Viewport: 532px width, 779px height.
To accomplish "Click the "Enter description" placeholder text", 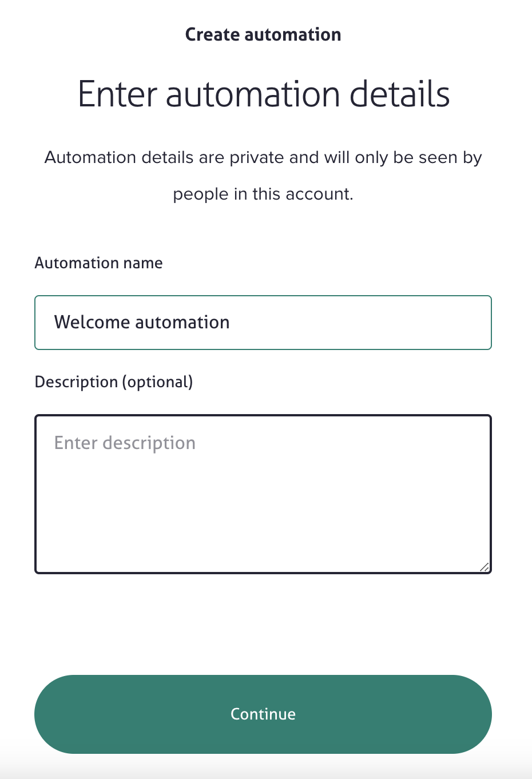I will click(x=125, y=443).
